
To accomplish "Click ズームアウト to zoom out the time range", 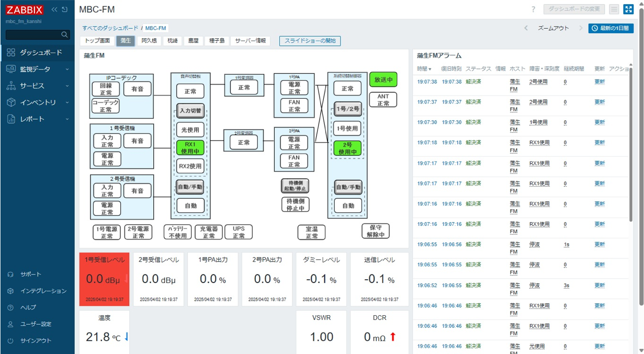I will (553, 28).
